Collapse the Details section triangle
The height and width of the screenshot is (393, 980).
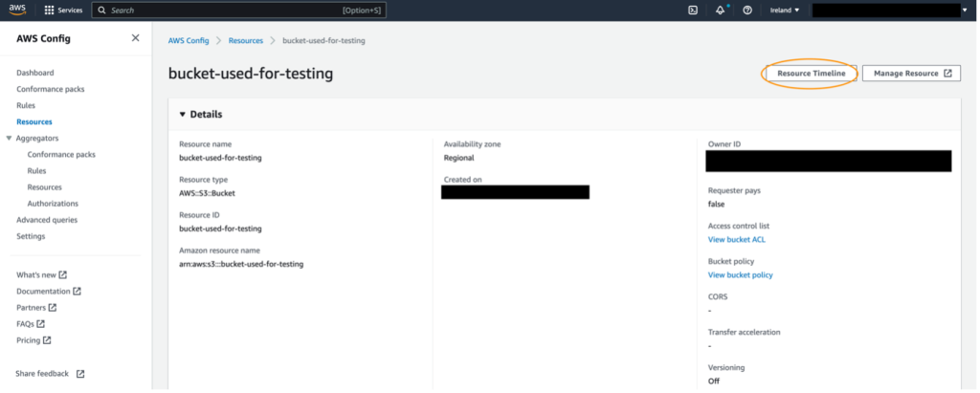183,115
